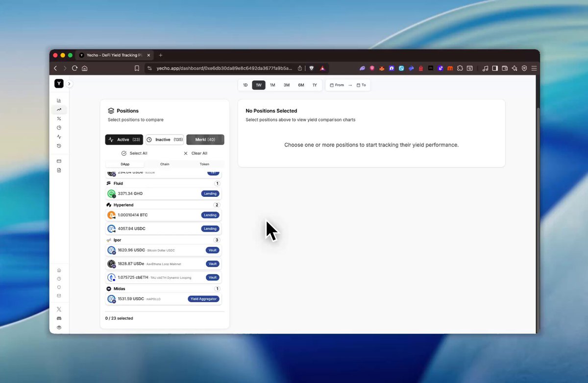Select the 1M time range
588x383 pixels.
272,85
